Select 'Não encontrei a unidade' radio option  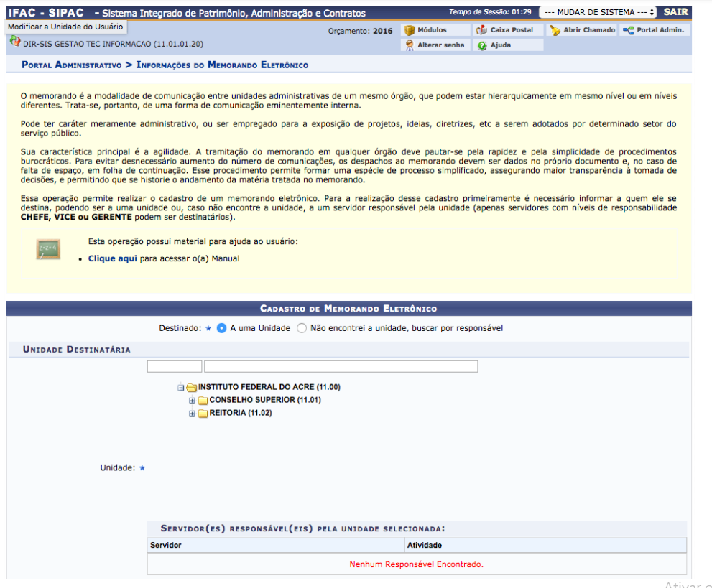[x=302, y=328]
